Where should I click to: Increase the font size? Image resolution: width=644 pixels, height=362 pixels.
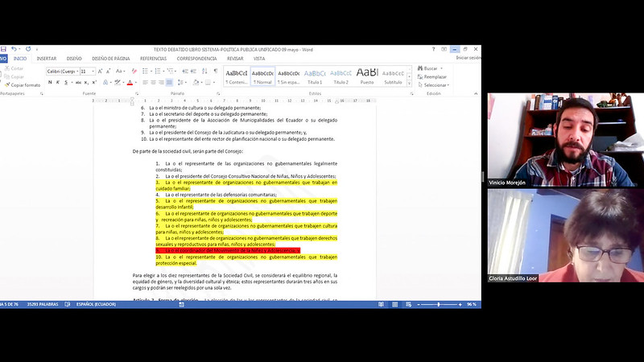point(100,72)
